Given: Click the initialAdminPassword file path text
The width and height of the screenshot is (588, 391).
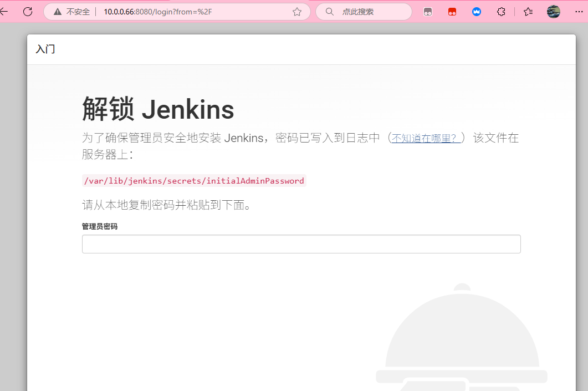Looking at the screenshot, I should [x=195, y=180].
